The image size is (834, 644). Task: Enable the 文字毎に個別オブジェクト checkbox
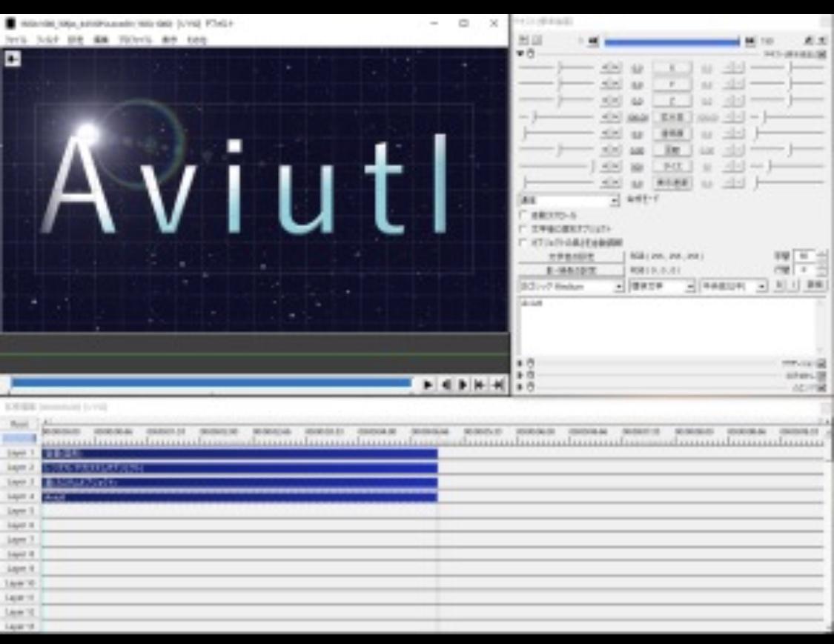[523, 229]
